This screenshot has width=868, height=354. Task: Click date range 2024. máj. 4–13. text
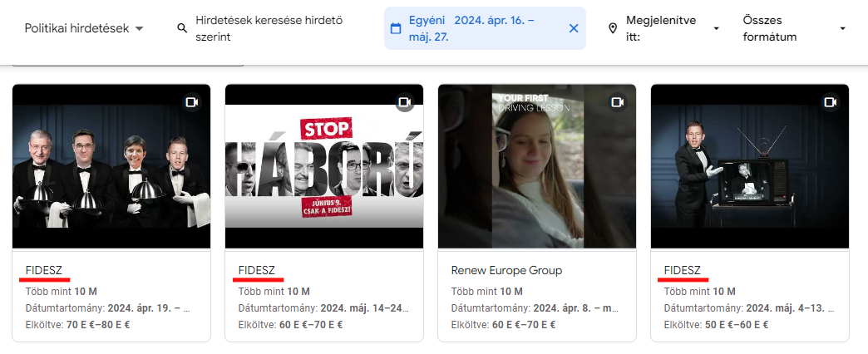[790, 308]
